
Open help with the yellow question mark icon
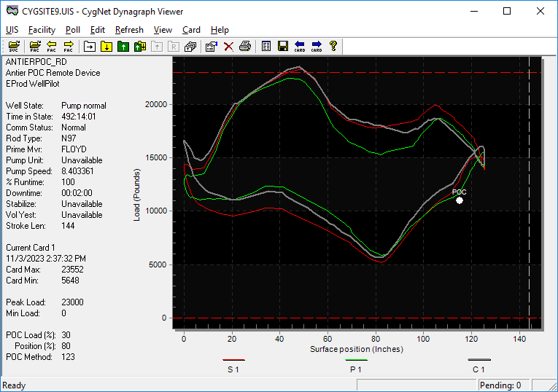pyautogui.click(x=333, y=46)
